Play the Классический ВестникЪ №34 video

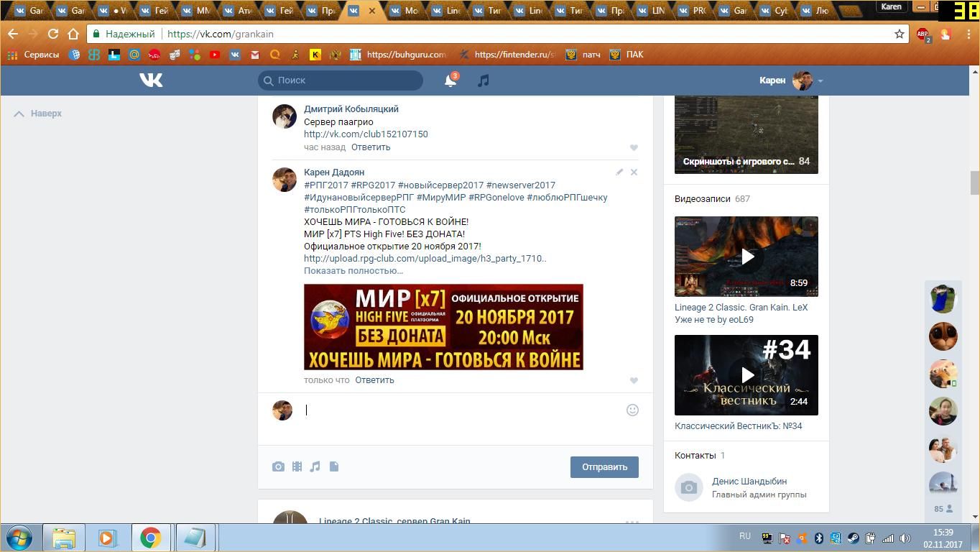[746, 375]
